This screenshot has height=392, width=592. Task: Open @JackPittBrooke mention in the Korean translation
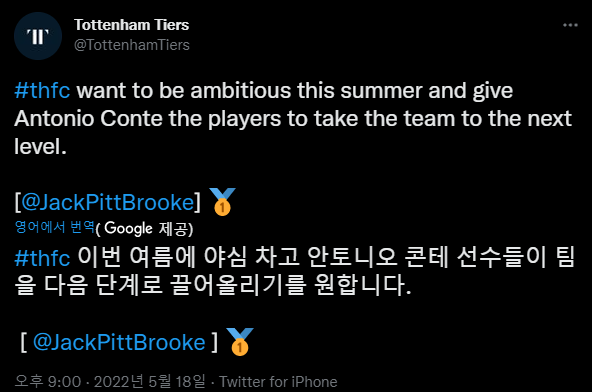click(x=119, y=342)
